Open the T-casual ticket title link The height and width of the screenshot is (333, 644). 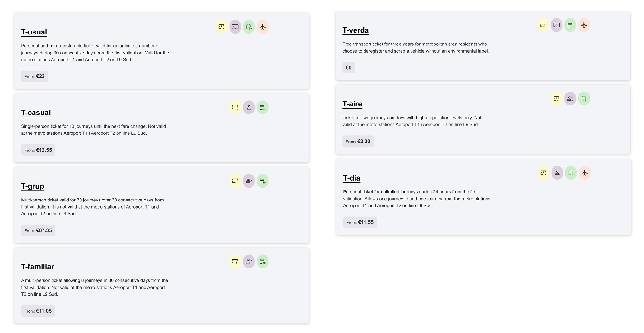(x=36, y=113)
